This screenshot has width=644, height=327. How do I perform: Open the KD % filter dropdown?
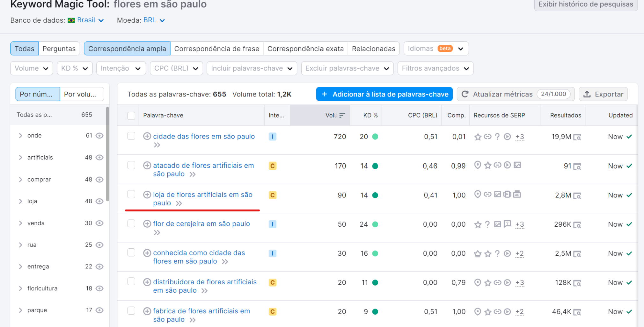click(x=75, y=68)
